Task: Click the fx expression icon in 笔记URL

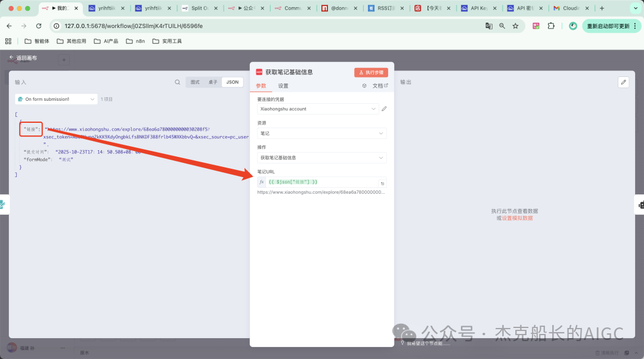Action: pyautogui.click(x=262, y=182)
